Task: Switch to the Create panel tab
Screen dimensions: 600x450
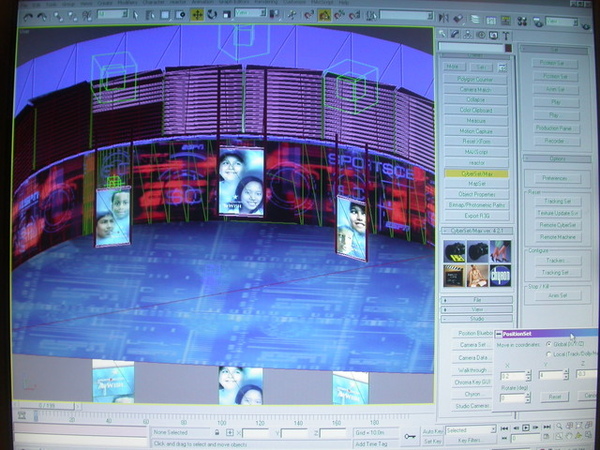Action: [x=443, y=34]
